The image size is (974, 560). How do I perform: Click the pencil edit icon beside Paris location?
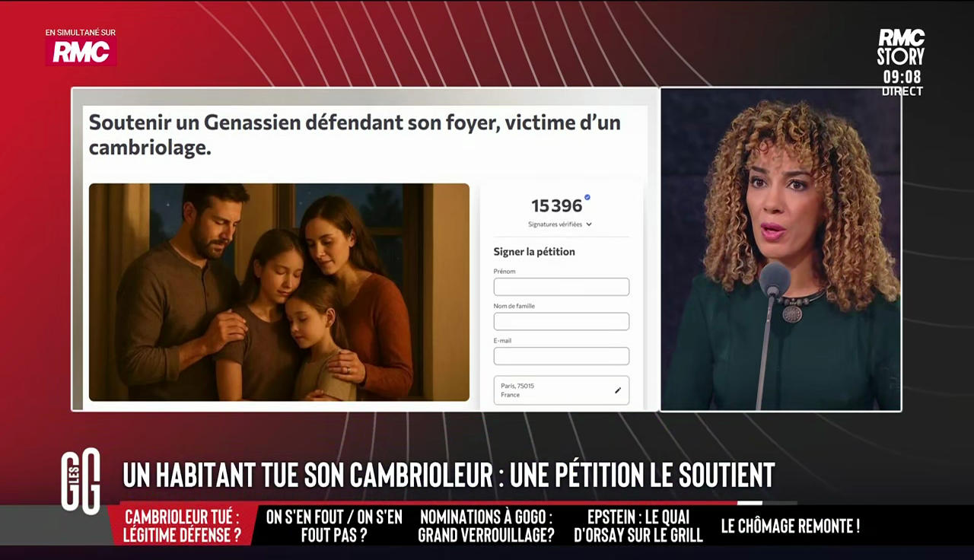[x=618, y=390]
